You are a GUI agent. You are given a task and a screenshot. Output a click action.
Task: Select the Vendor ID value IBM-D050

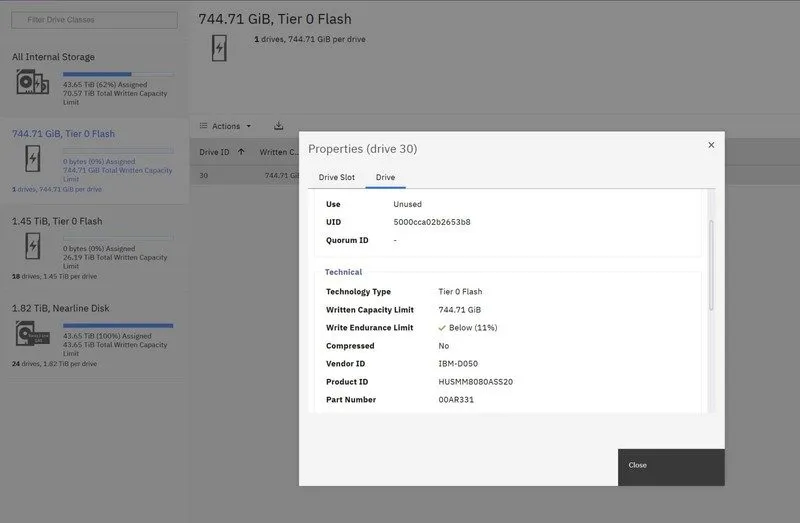pos(458,364)
